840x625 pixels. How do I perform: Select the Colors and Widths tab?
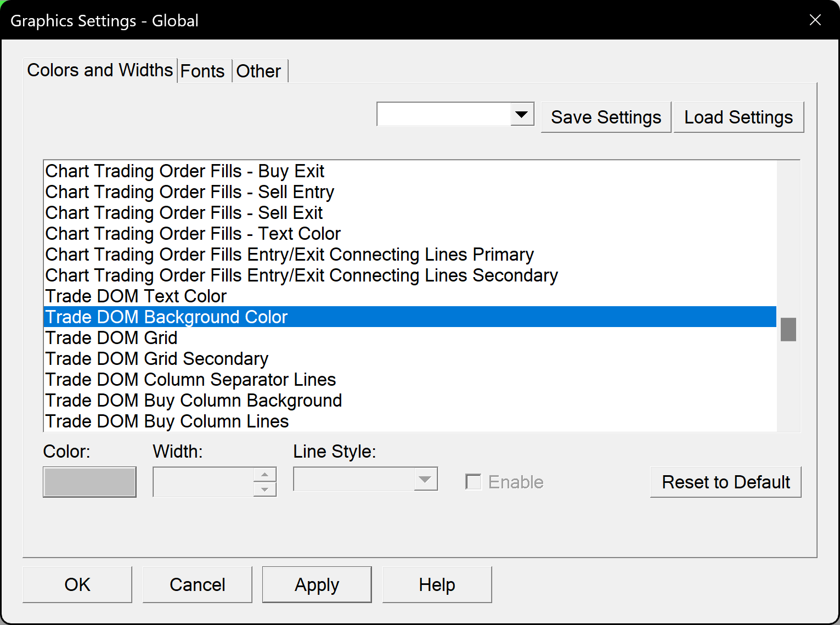pyautogui.click(x=100, y=70)
